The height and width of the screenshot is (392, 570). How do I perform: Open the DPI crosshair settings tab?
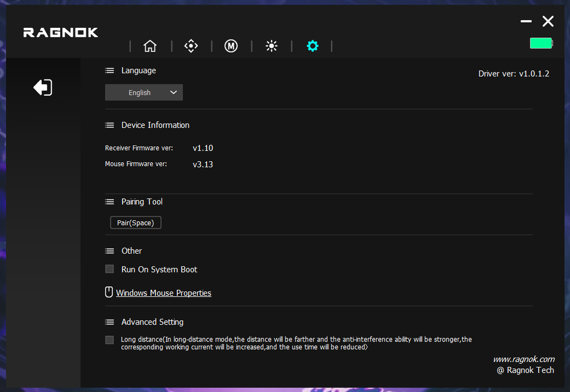(x=191, y=46)
